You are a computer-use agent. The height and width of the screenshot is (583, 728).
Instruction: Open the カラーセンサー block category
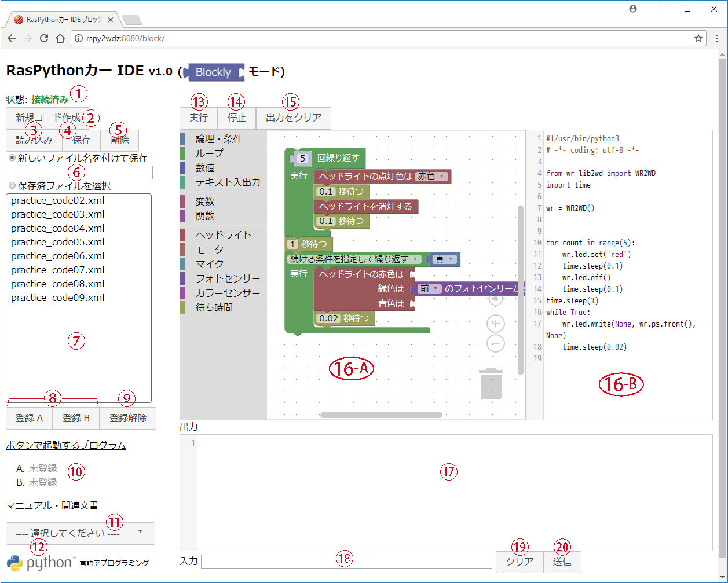click(x=223, y=293)
